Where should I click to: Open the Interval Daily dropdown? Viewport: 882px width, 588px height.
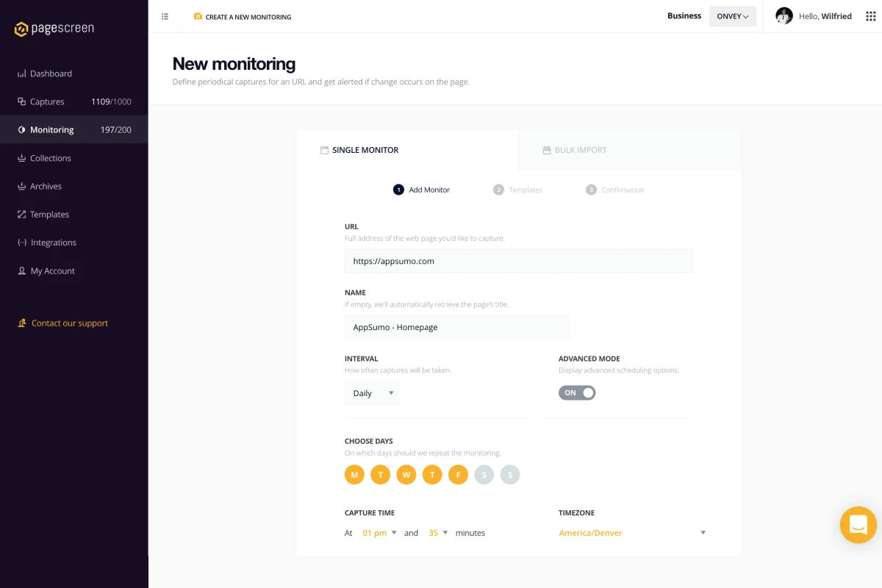(372, 393)
